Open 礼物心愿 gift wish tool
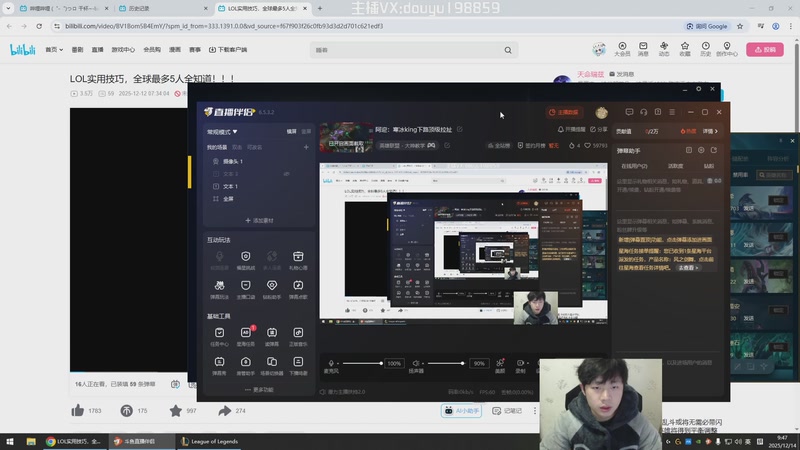 click(298, 260)
